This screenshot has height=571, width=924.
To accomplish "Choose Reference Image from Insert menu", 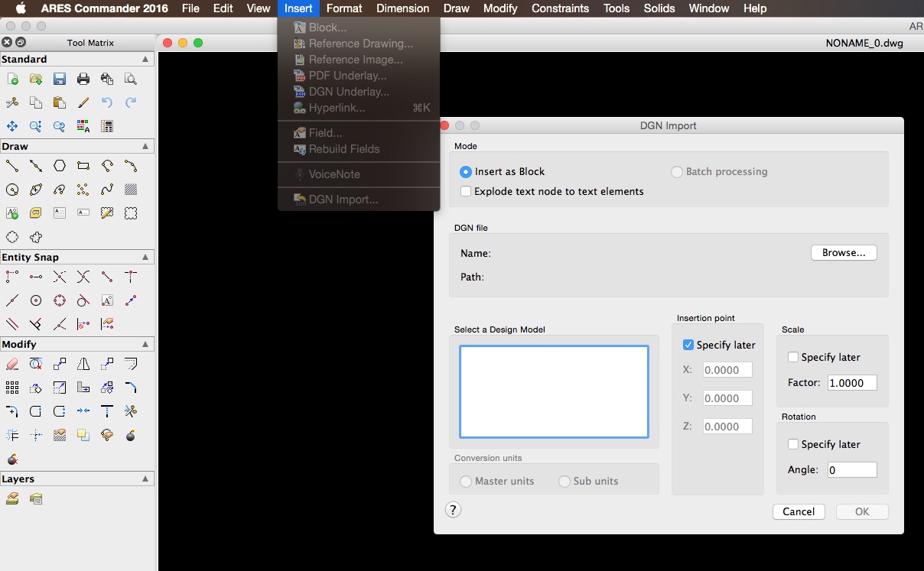I will [359, 60].
